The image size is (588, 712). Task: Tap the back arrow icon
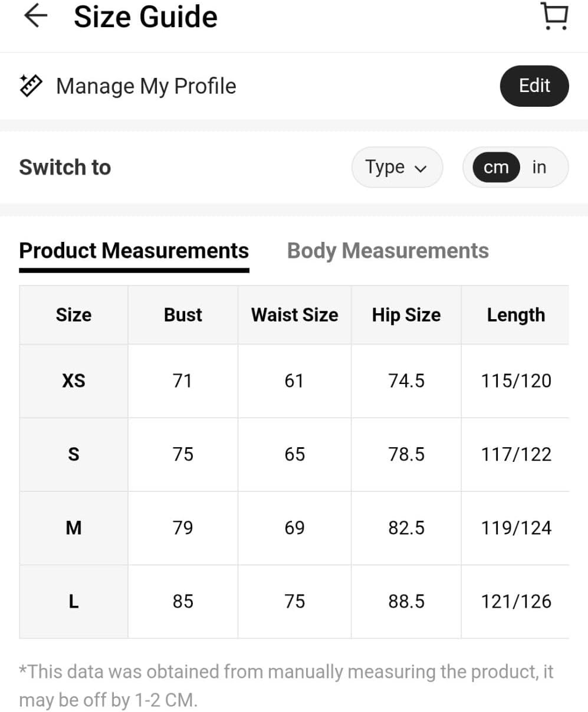pos(35,16)
